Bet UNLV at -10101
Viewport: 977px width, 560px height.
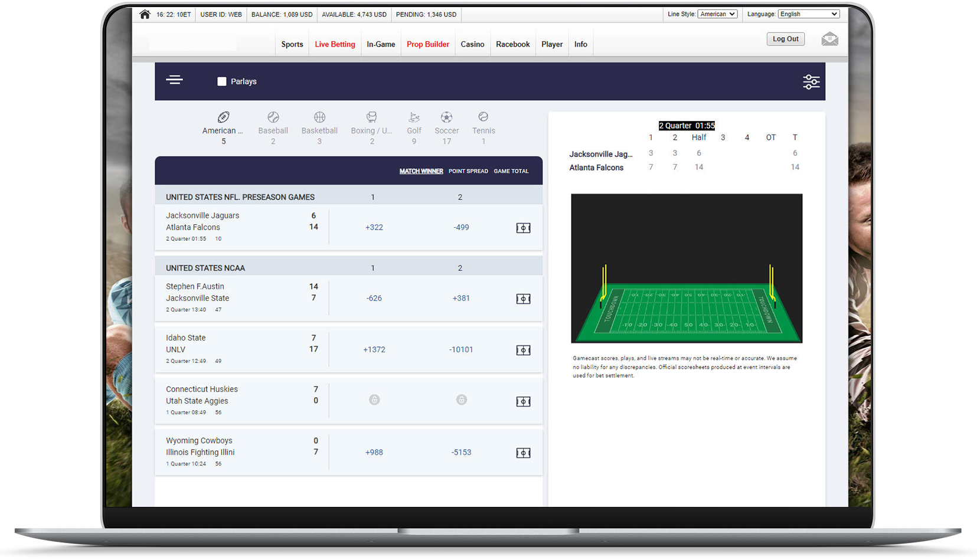(x=461, y=349)
